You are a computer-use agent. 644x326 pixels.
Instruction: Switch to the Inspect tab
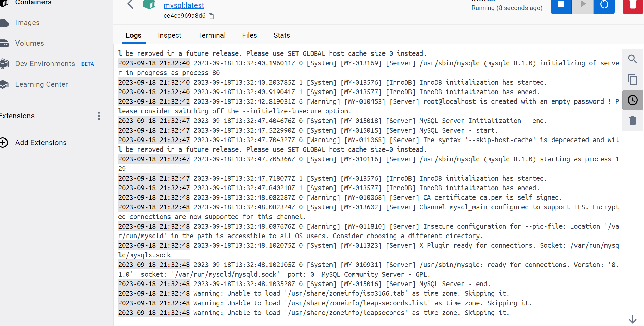(x=169, y=35)
